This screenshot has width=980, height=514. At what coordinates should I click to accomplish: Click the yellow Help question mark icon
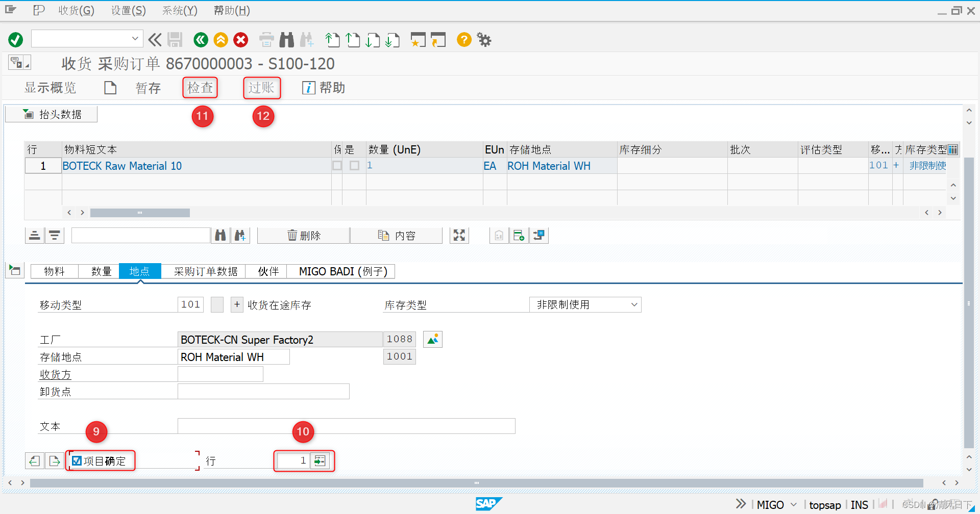point(464,39)
